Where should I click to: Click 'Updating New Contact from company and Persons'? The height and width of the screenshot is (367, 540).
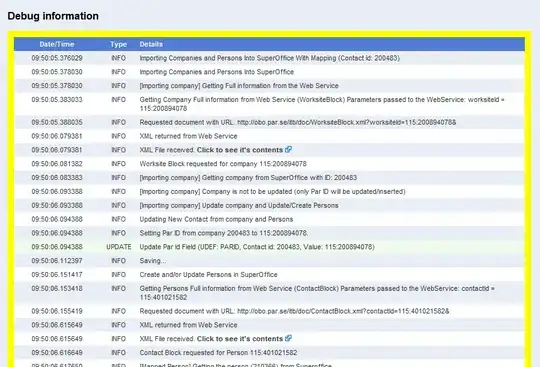click(x=216, y=219)
